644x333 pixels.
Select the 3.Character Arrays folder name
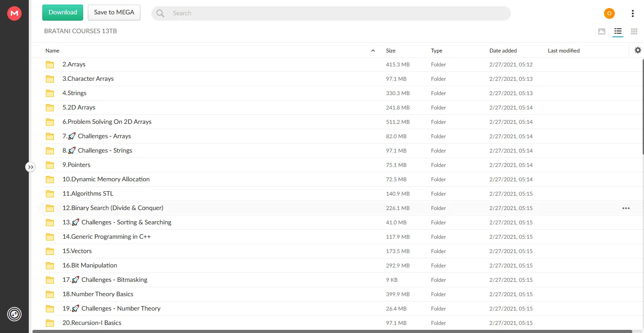tap(88, 79)
